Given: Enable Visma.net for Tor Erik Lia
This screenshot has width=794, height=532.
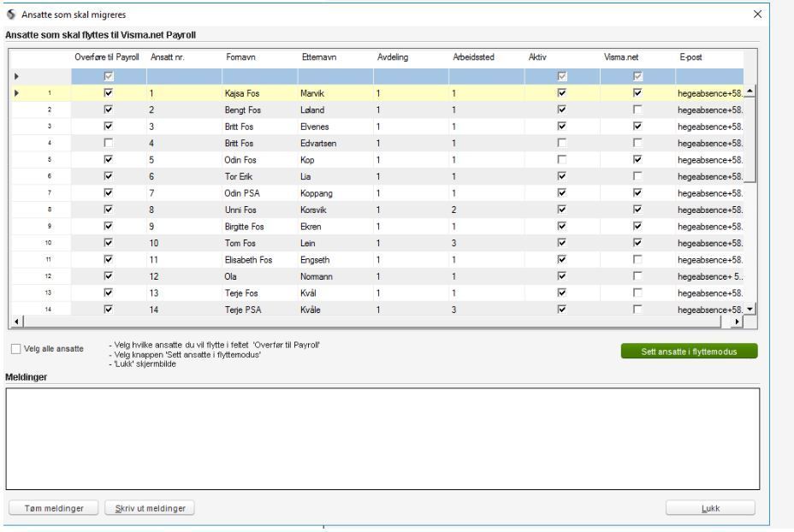Looking at the screenshot, I should pyautogui.click(x=637, y=176).
